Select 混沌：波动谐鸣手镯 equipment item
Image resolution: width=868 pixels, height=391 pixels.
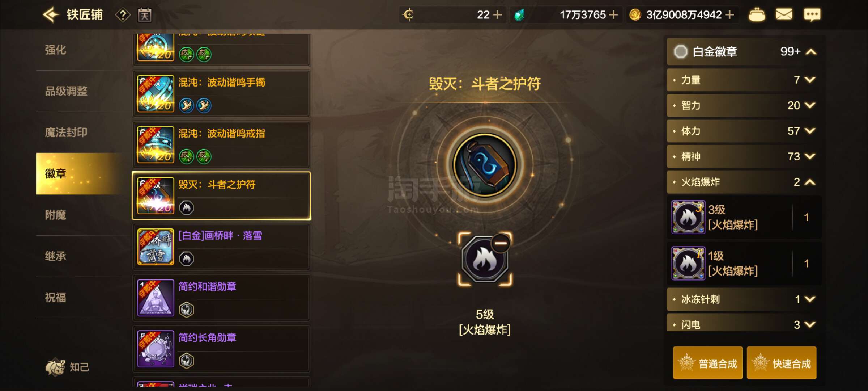point(221,94)
